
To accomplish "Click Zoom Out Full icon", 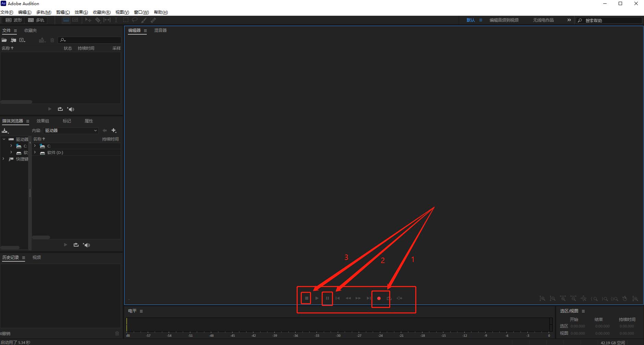I will [x=584, y=299].
